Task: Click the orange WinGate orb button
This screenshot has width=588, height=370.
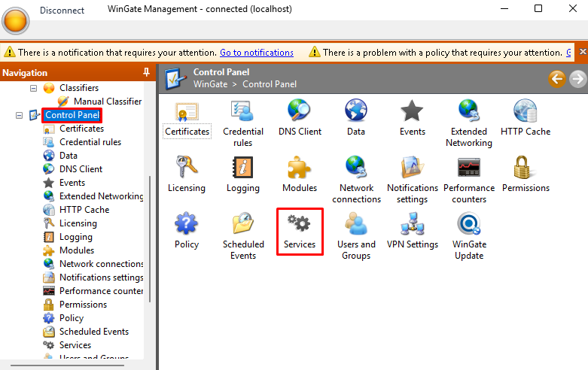Action: tap(15, 20)
